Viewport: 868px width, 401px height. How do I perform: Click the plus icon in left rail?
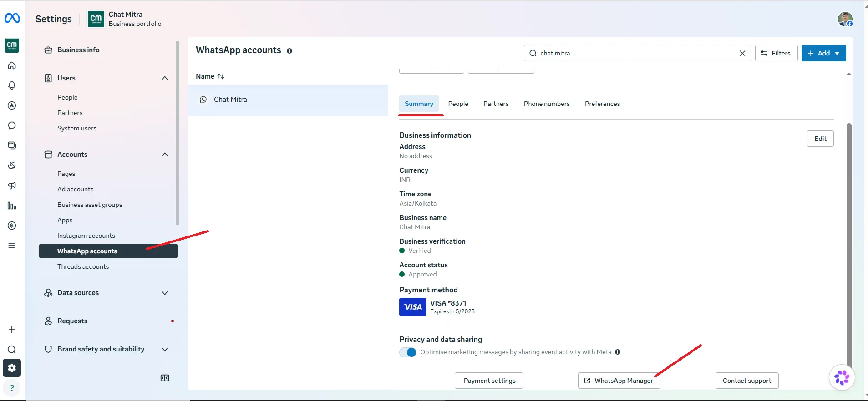(x=12, y=330)
